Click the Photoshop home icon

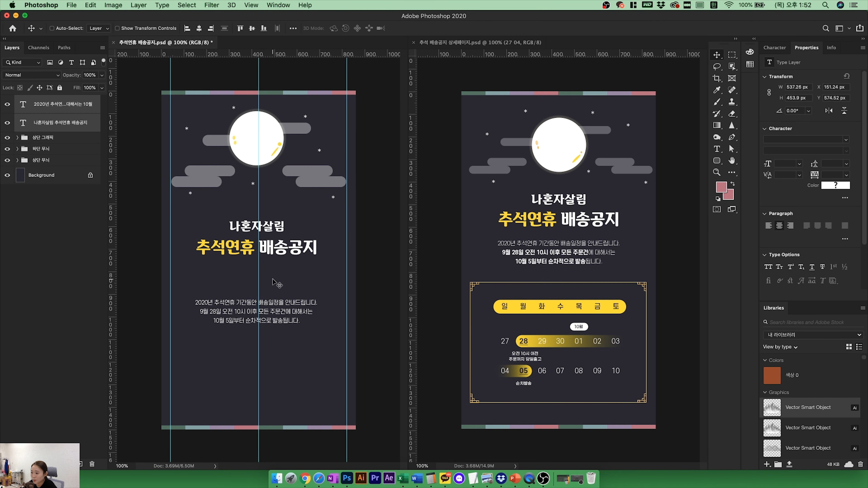[12, 28]
